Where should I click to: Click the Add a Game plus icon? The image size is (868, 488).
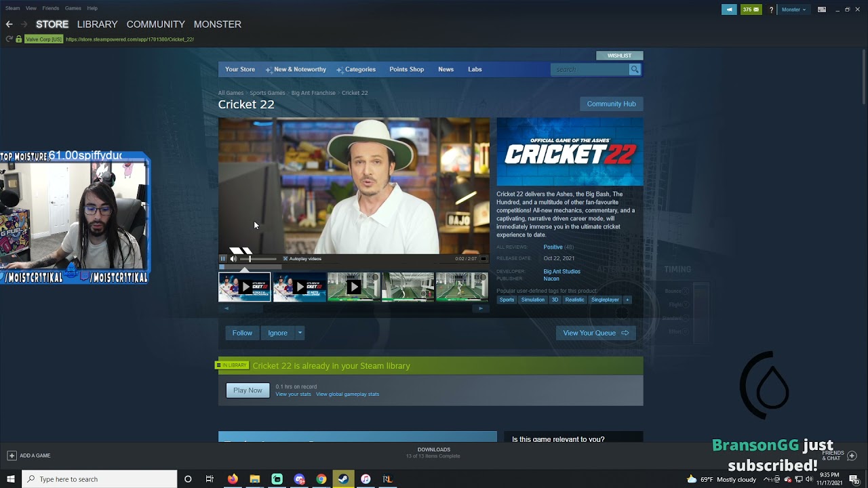(12, 455)
